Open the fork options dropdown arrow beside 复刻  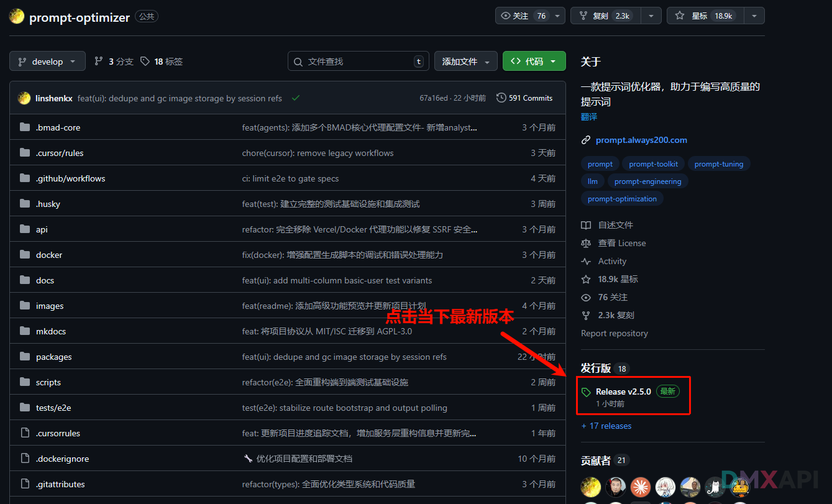point(651,16)
